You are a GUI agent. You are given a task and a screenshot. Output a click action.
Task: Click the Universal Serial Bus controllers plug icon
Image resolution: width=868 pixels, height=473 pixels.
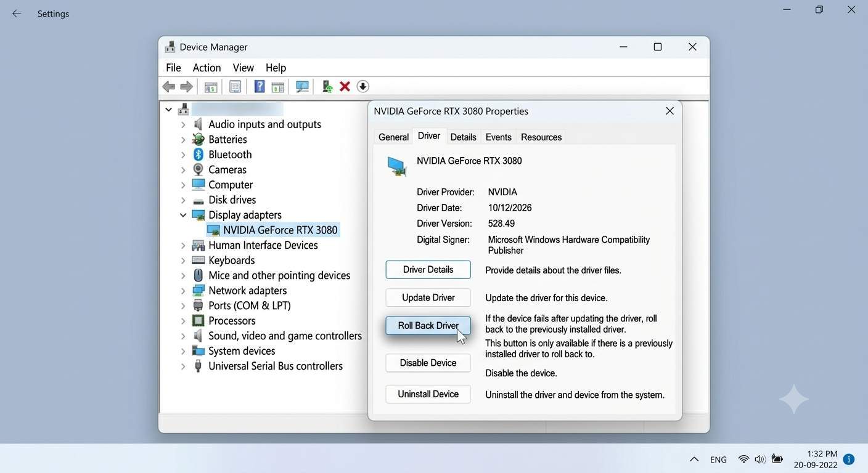coord(199,366)
